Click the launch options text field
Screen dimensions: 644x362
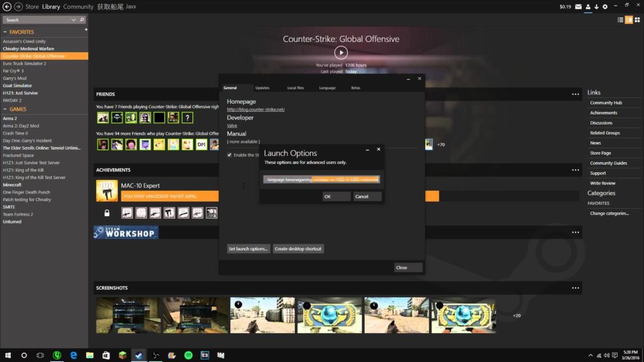tap(321, 179)
